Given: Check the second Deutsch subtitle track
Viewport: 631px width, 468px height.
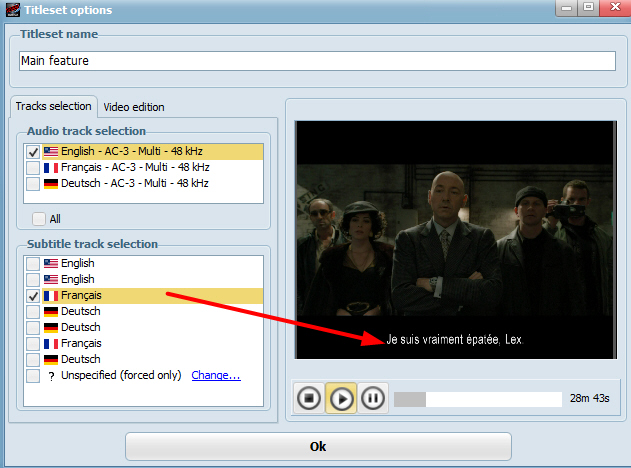Looking at the screenshot, I should click(33, 328).
